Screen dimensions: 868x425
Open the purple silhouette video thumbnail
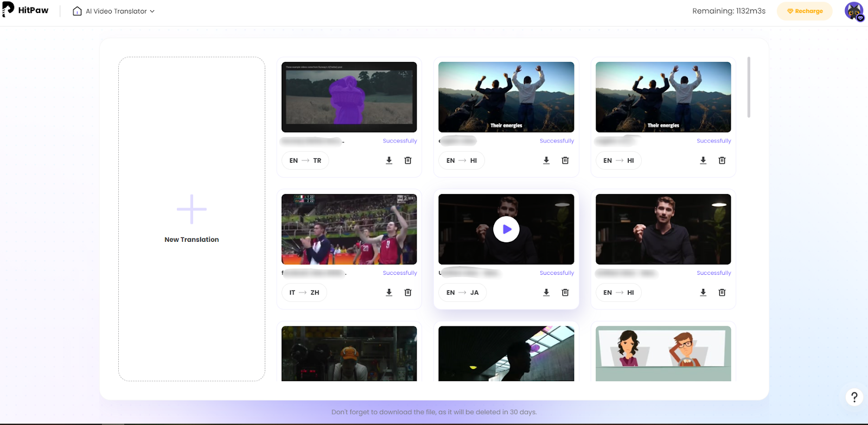(349, 97)
